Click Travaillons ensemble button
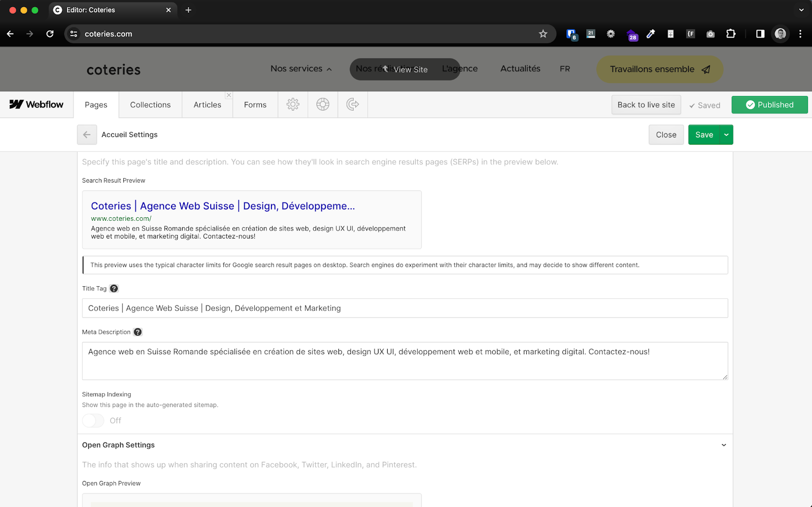This screenshot has height=507, width=812. coord(660,70)
